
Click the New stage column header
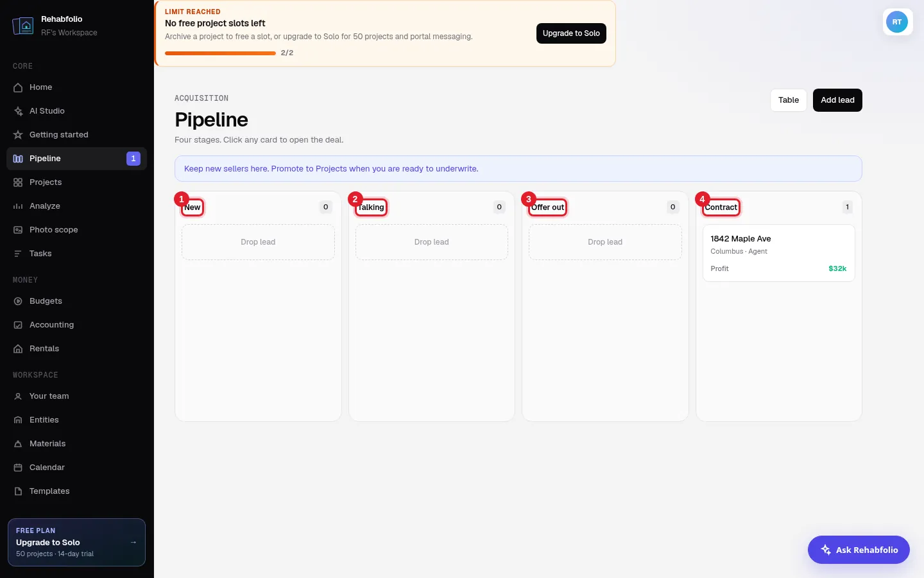[x=193, y=207]
